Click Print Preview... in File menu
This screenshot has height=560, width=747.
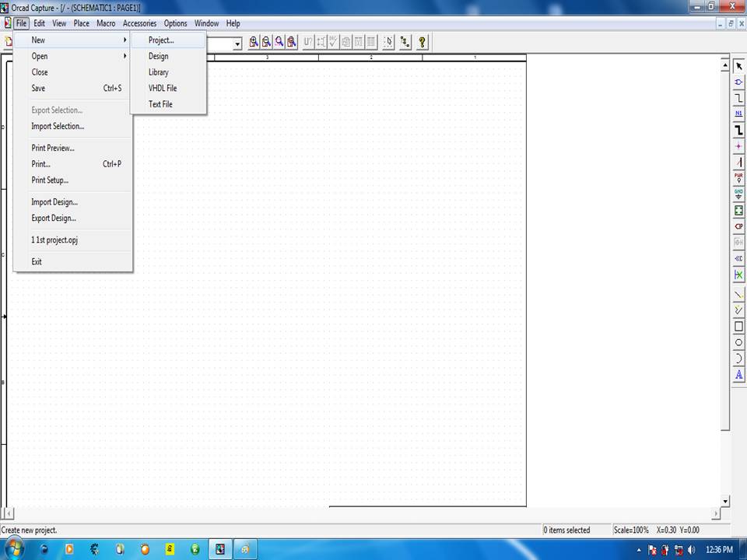point(73,148)
